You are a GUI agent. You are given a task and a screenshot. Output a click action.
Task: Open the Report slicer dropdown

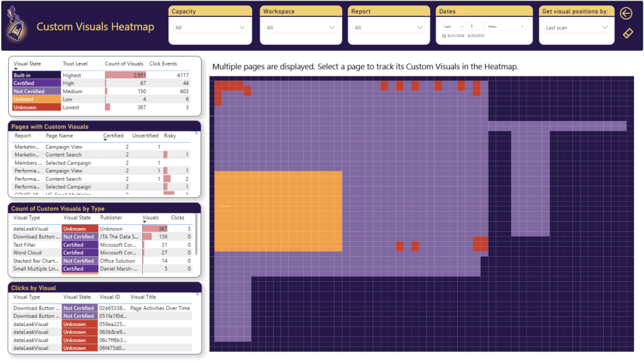click(389, 28)
